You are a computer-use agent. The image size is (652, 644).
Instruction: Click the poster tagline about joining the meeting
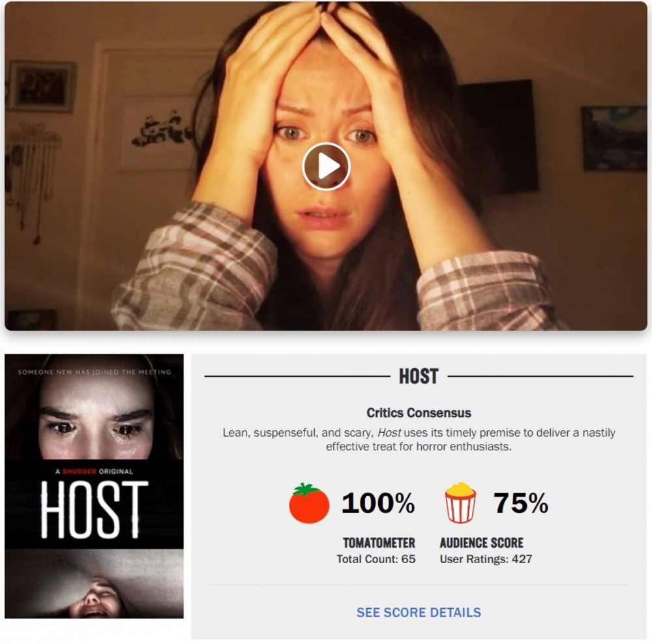(95, 372)
